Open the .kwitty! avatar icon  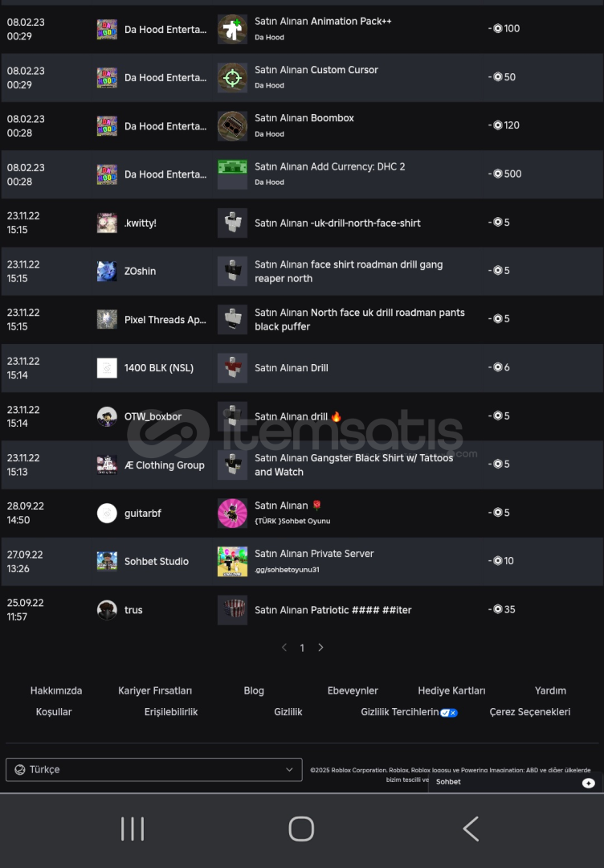click(x=107, y=223)
